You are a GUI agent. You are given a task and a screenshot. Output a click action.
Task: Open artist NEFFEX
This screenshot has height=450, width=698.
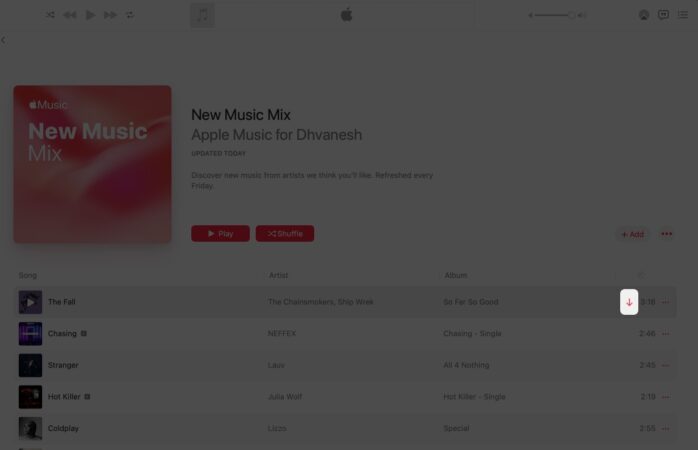tap(282, 333)
